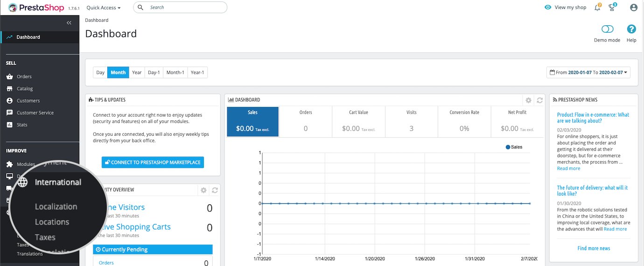Refresh the Activity Overview panel
Viewport: 644px width, 266px height.
(215, 190)
